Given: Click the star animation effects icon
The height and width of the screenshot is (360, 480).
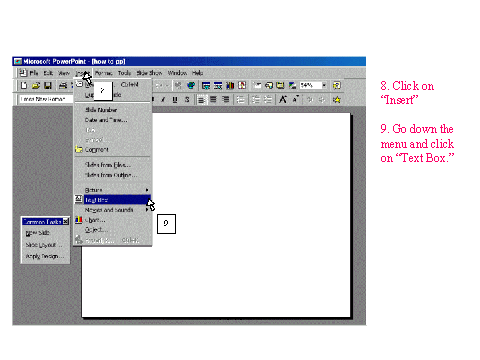Looking at the screenshot, I should (337, 99).
